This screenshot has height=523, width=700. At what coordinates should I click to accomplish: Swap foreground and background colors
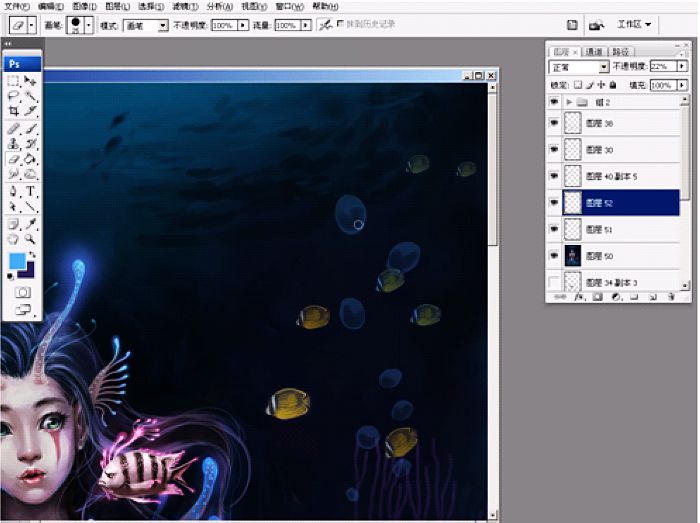[32, 255]
